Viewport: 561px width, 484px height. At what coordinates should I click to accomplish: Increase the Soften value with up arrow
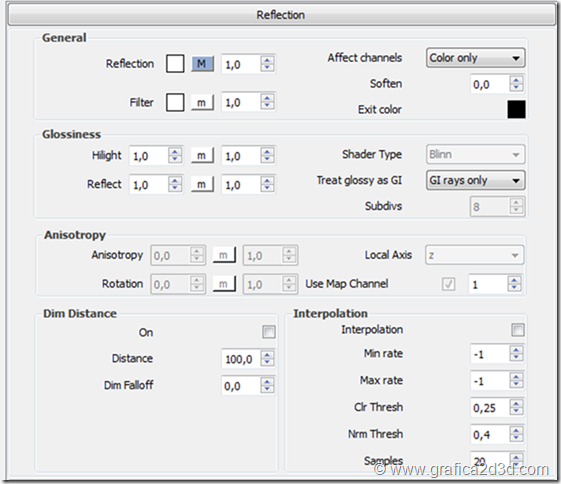coord(516,80)
